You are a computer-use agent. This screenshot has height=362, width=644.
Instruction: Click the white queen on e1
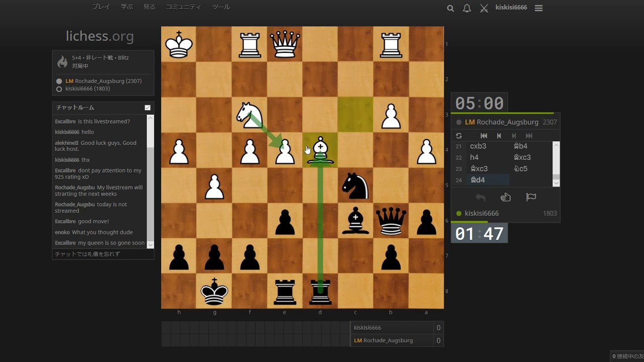285,44
